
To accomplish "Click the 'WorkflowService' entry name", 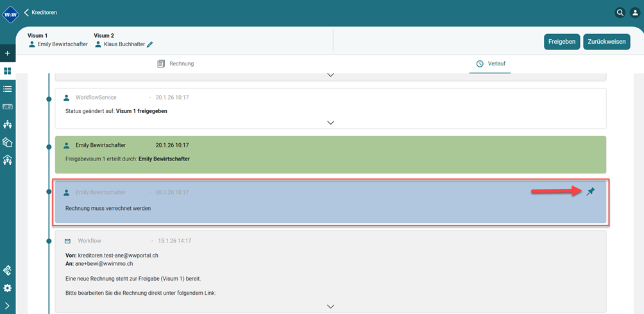I will point(96,98).
